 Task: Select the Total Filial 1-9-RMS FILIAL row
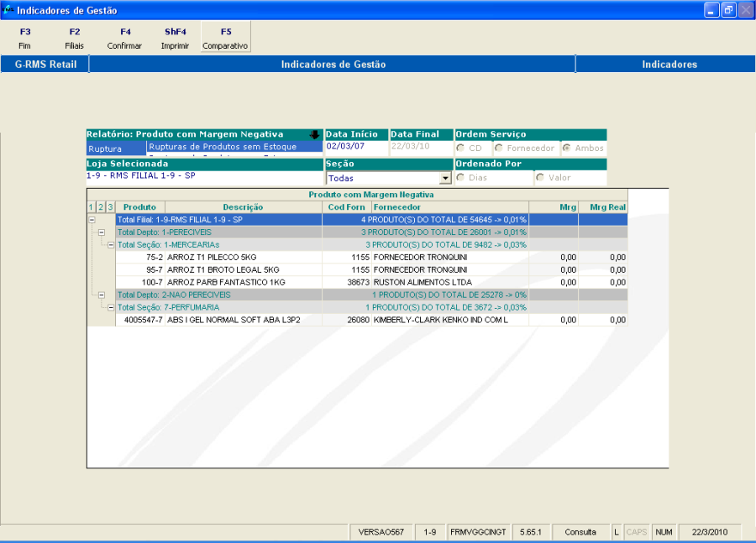click(x=371, y=220)
